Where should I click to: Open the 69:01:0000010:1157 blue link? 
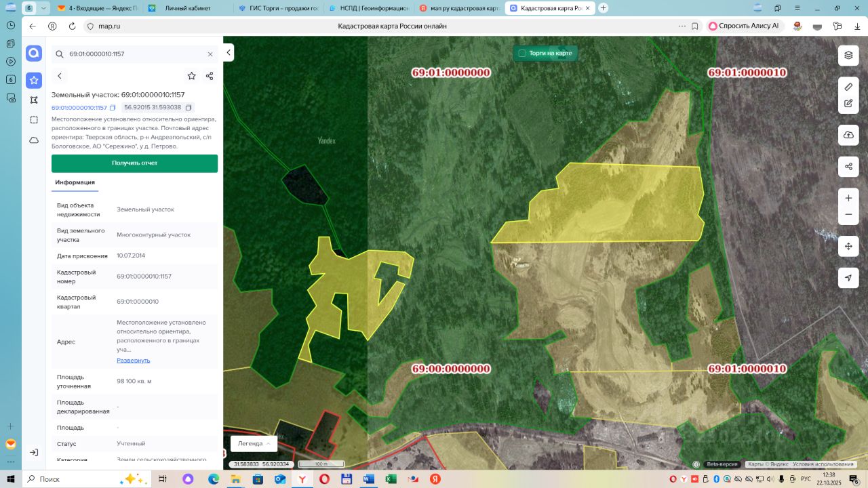[79, 108]
